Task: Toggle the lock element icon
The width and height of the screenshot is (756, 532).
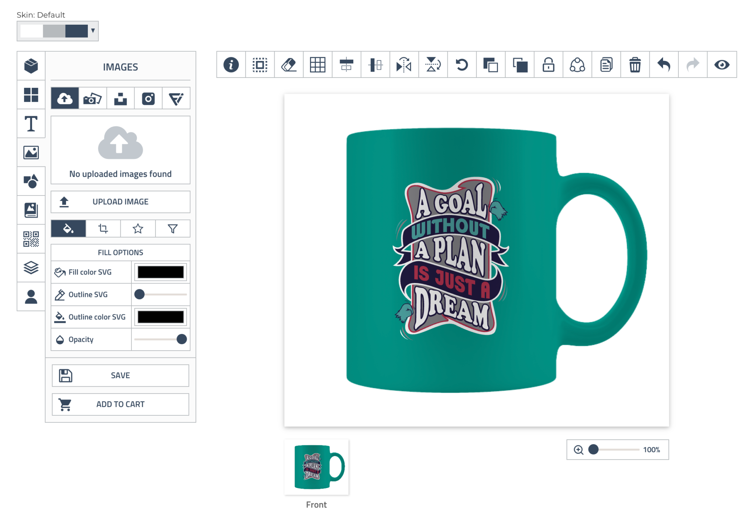Action: (x=548, y=65)
